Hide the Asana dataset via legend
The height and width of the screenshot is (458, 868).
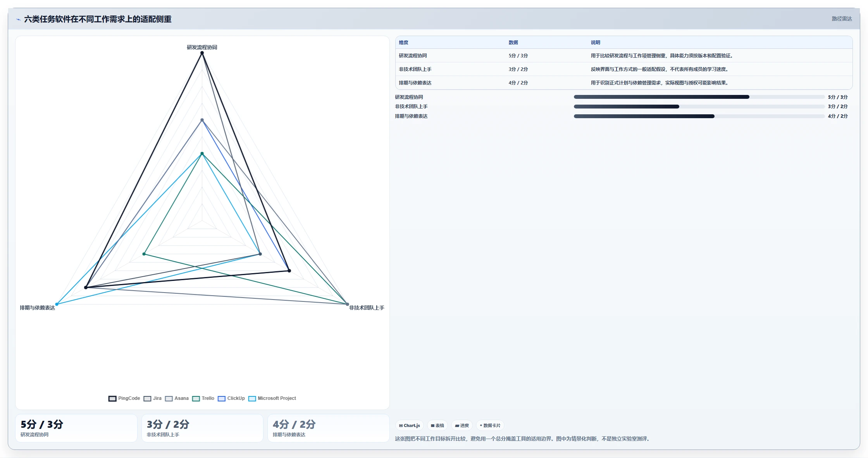click(x=177, y=398)
